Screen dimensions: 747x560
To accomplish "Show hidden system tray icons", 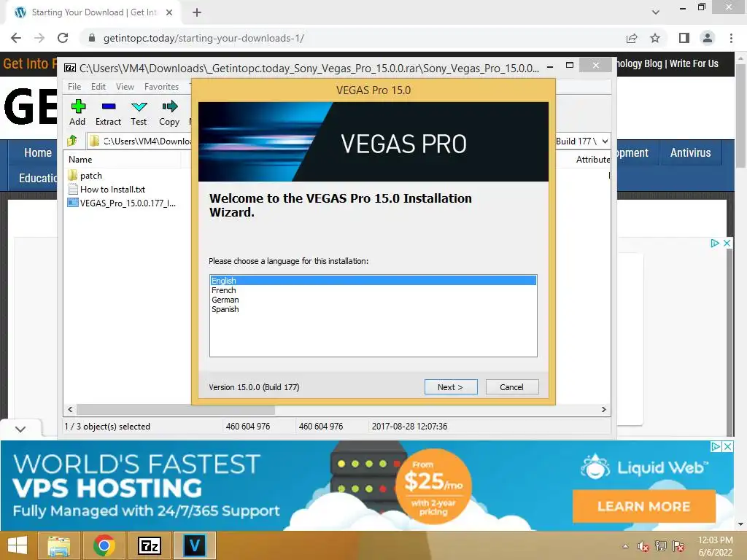I will [625, 546].
